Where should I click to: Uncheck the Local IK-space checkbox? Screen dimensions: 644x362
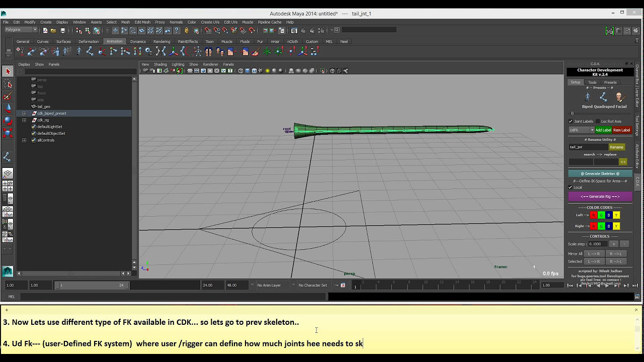click(571, 188)
